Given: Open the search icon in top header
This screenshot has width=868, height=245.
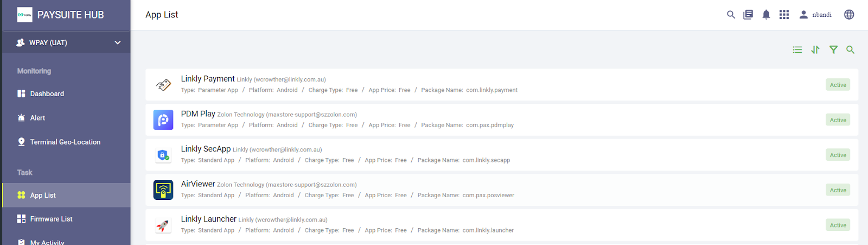Looking at the screenshot, I should [731, 15].
